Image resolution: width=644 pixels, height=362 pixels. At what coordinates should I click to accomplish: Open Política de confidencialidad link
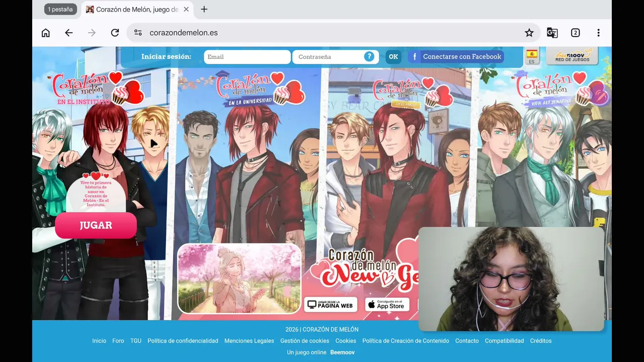tap(183, 341)
